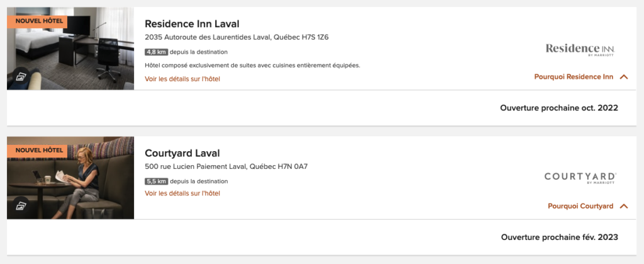
Task: Click the 2035 Autoroute des Laurentides address
Action: (x=236, y=37)
